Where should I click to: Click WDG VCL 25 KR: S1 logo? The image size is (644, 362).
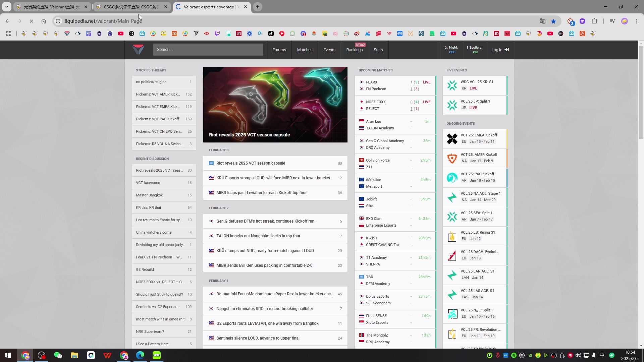pyautogui.click(x=452, y=85)
